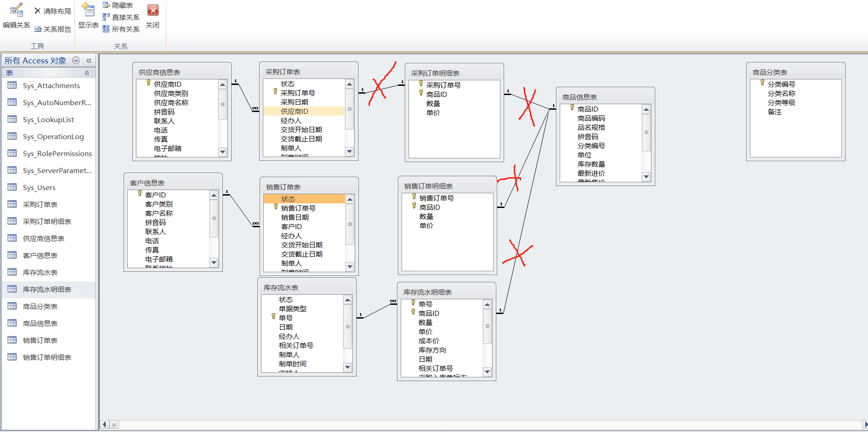
Task: Show 直接关系 direct relationships
Action: 121,17
